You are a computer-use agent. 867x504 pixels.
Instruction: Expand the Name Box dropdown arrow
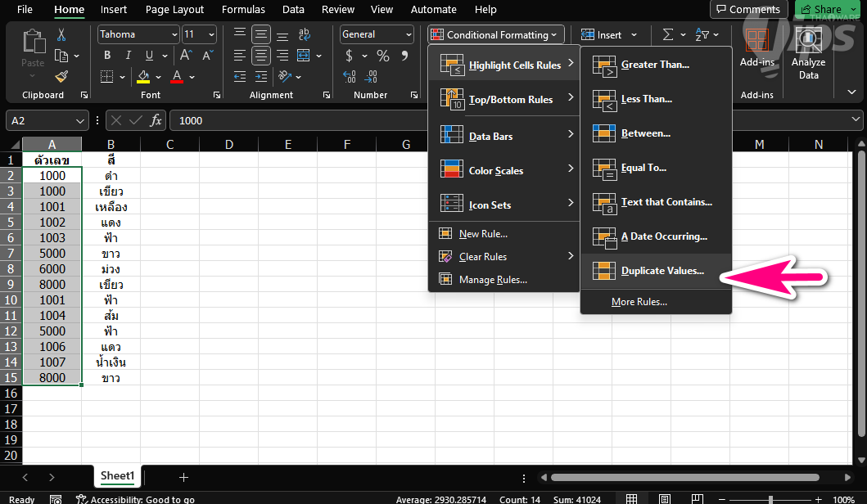[80, 120]
